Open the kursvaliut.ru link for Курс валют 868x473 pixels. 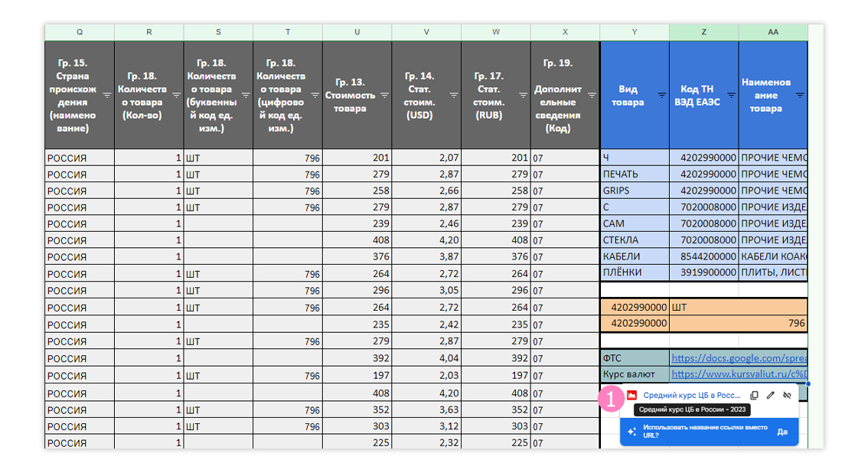tap(739, 374)
